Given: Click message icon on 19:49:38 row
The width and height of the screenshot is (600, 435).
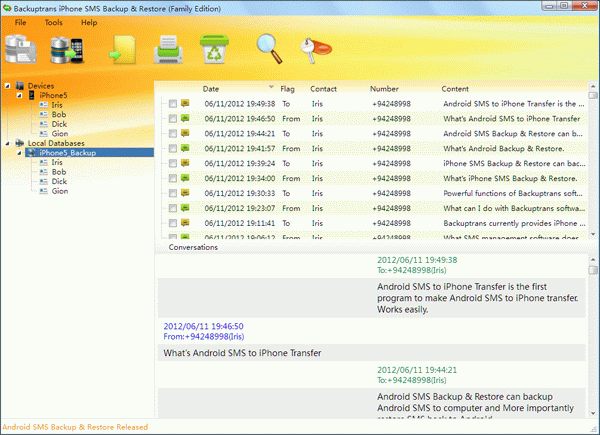Looking at the screenshot, I should (x=185, y=103).
